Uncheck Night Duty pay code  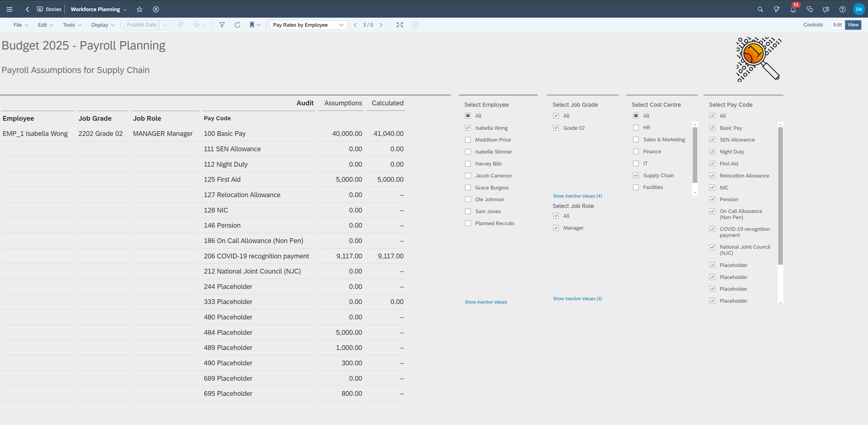tap(712, 152)
